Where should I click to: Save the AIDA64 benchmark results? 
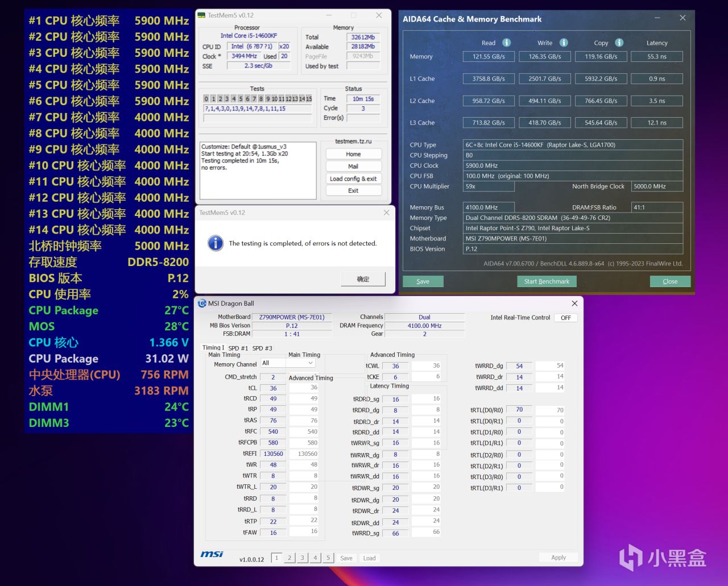tap(423, 281)
